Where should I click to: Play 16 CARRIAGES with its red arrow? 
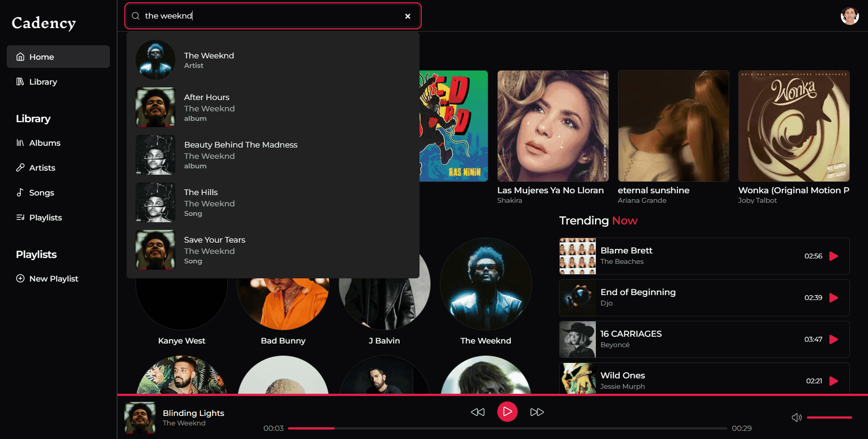click(x=834, y=339)
